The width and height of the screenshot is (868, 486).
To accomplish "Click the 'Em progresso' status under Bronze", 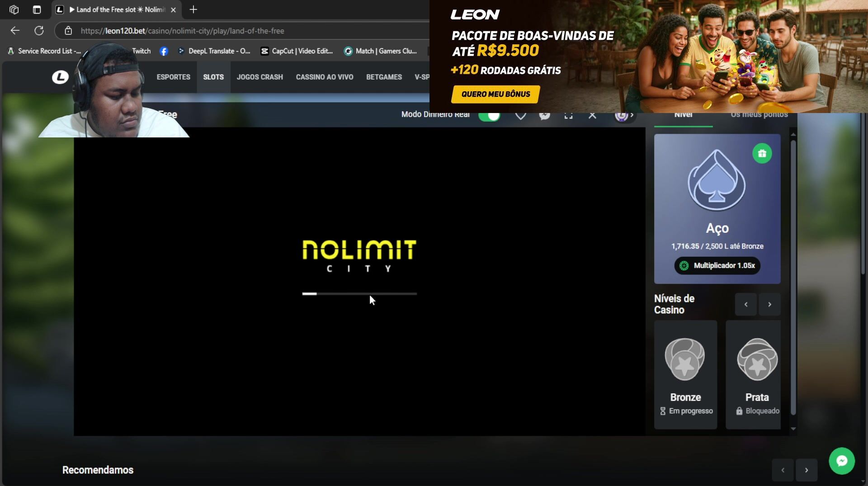I will pos(686,411).
